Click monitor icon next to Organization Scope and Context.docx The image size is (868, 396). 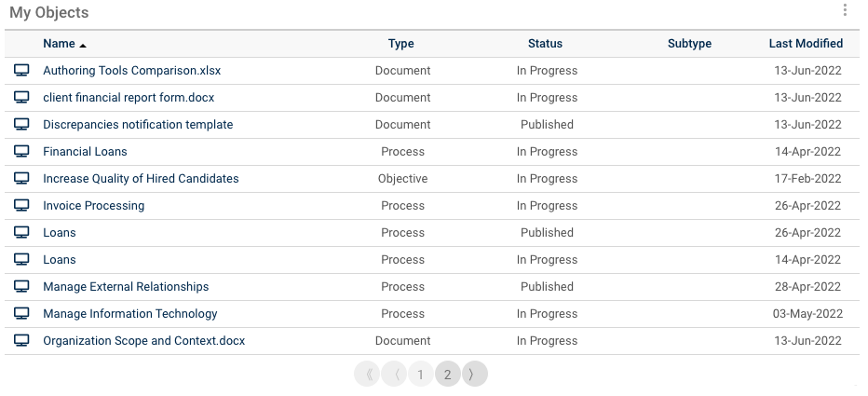click(x=21, y=341)
